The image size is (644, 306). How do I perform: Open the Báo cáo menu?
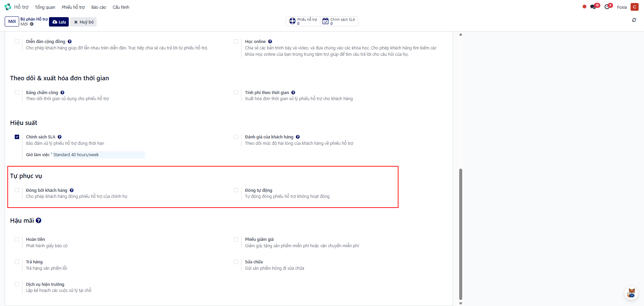click(x=99, y=7)
